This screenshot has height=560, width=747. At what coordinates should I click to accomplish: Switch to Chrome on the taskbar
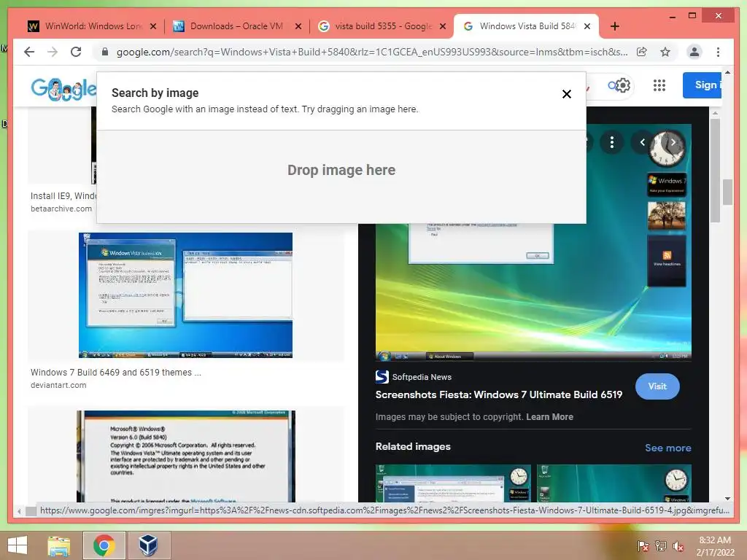[104, 545]
